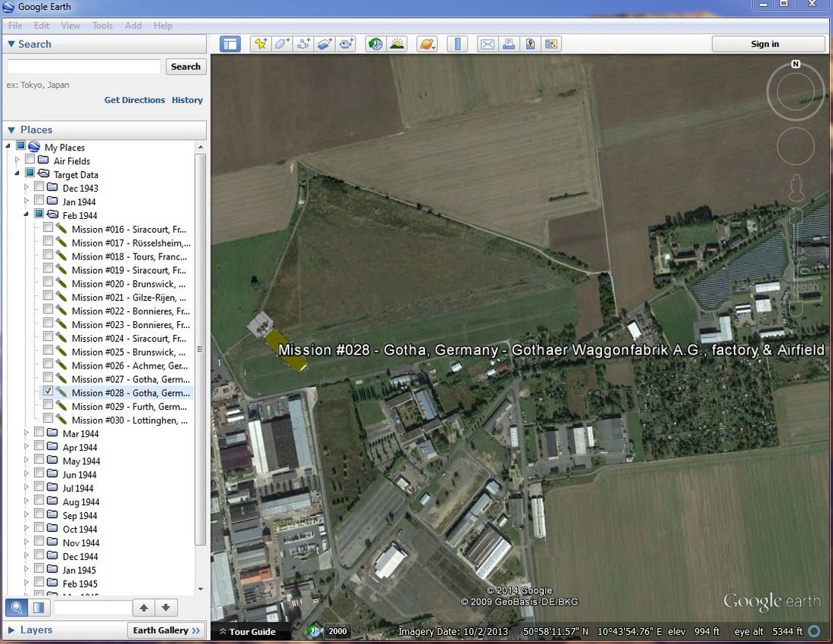
Task: Move selected place down with arrow
Action: (x=166, y=607)
